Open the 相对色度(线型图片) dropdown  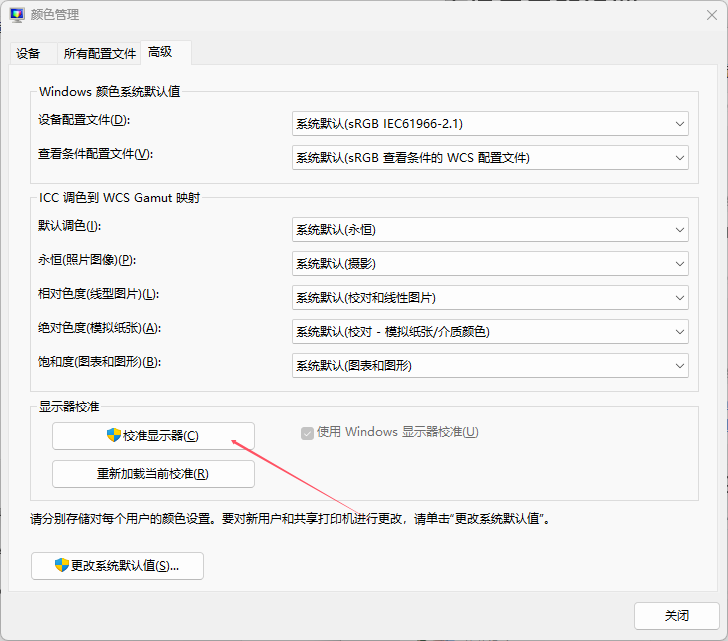tap(490, 298)
